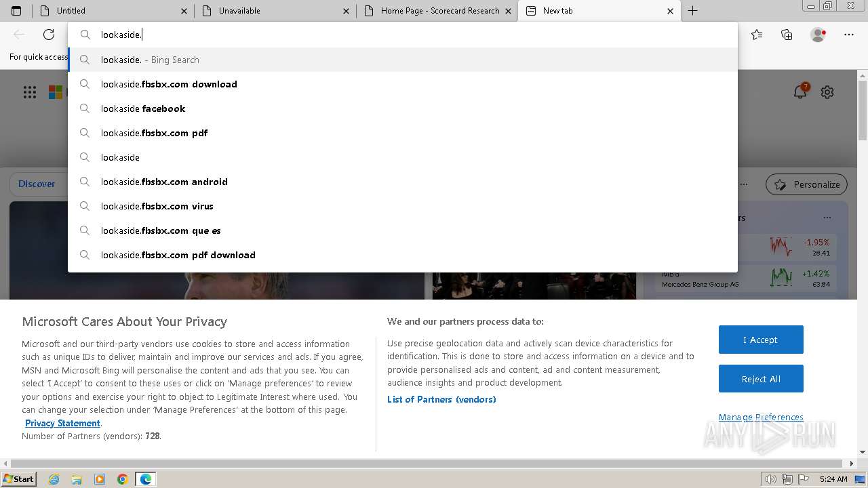Screen dimensions: 868x488
Task: Add a new tab with plus icon
Action: pyautogui.click(x=692, y=11)
